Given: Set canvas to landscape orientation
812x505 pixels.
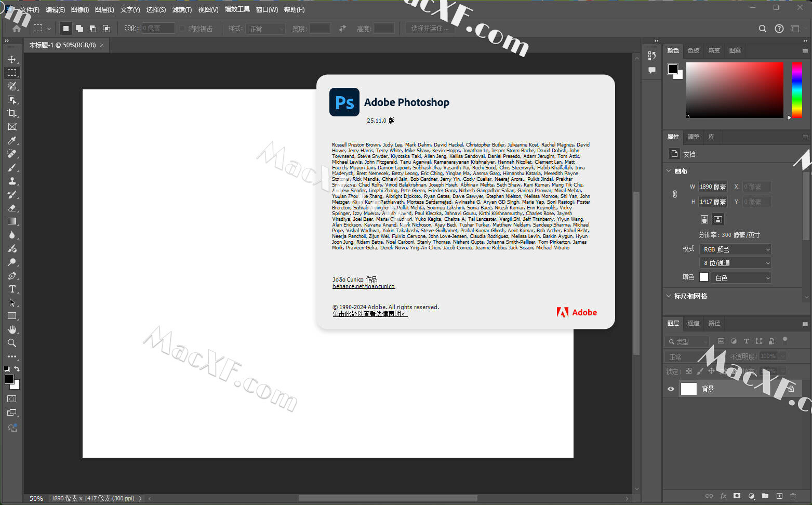Looking at the screenshot, I should [x=718, y=219].
